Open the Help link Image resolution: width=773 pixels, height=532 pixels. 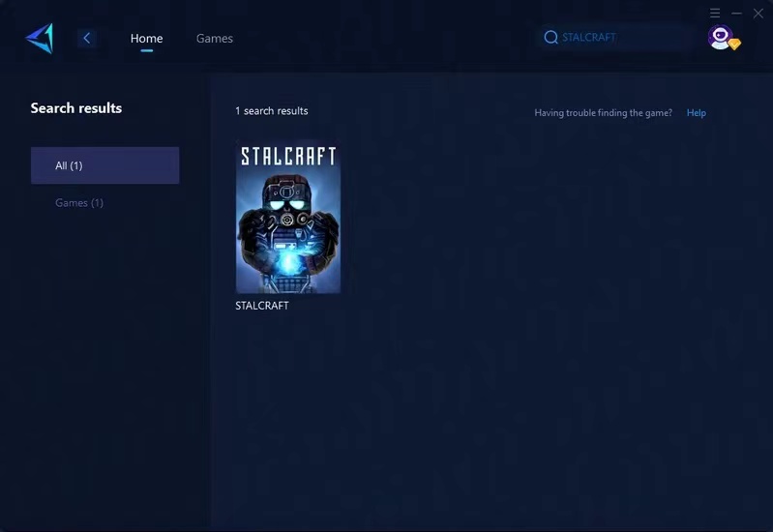click(697, 113)
